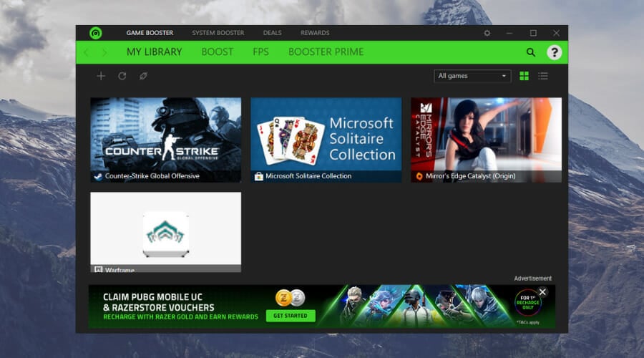Switch to grid view
The image size is (644, 358).
[524, 76]
